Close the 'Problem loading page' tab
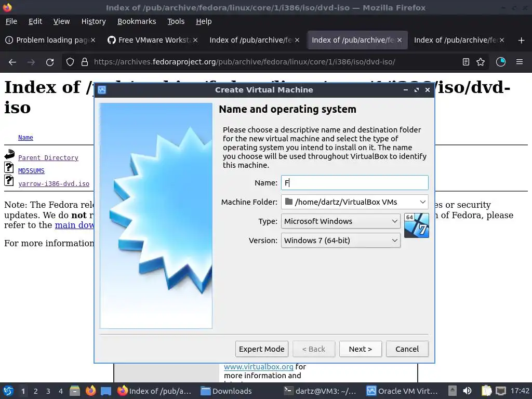Image resolution: width=532 pixels, height=399 pixels. (93, 40)
